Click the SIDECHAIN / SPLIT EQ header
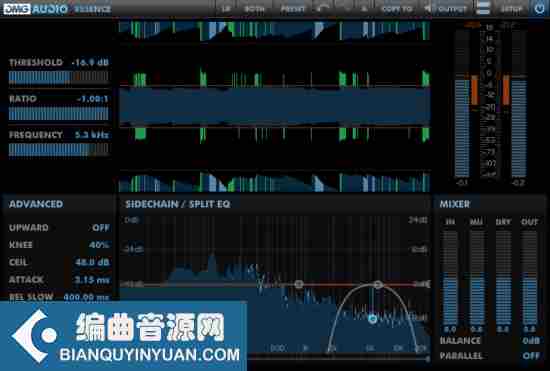Viewport: 550px width, 371px height. click(x=178, y=204)
